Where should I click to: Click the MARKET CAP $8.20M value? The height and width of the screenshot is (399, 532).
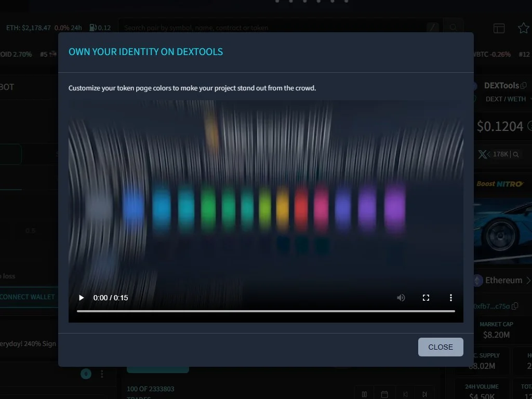(496, 335)
